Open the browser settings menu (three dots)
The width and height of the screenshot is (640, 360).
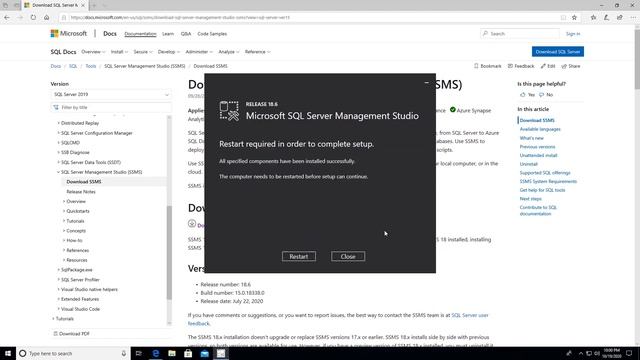click(633, 18)
